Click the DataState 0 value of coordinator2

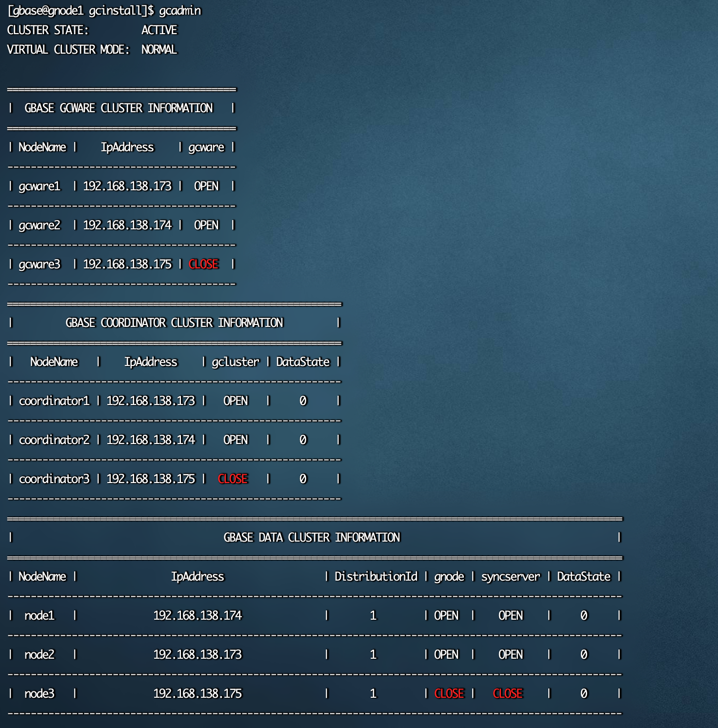pyautogui.click(x=303, y=440)
